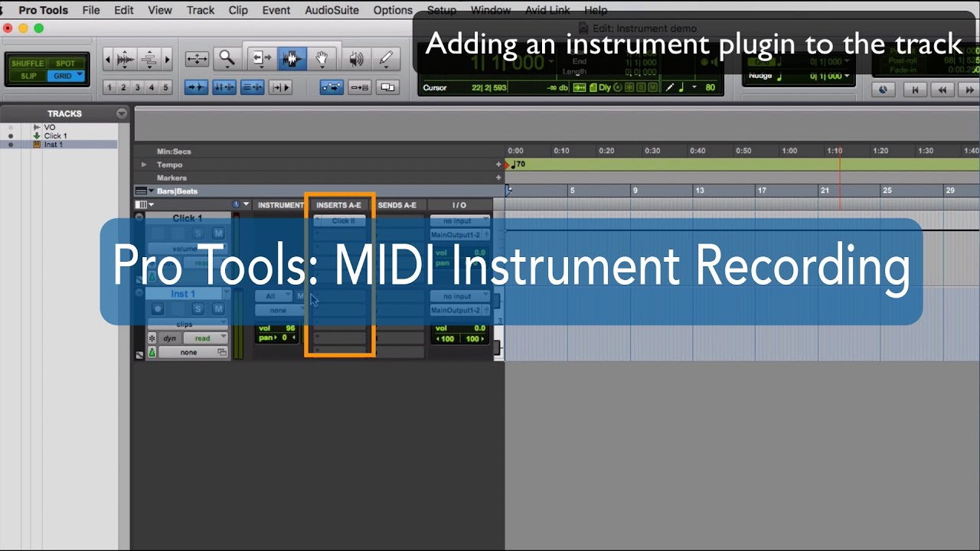The width and height of the screenshot is (980, 551).
Task: Toggle Tab to Transients button
Action: pyautogui.click(x=197, y=87)
